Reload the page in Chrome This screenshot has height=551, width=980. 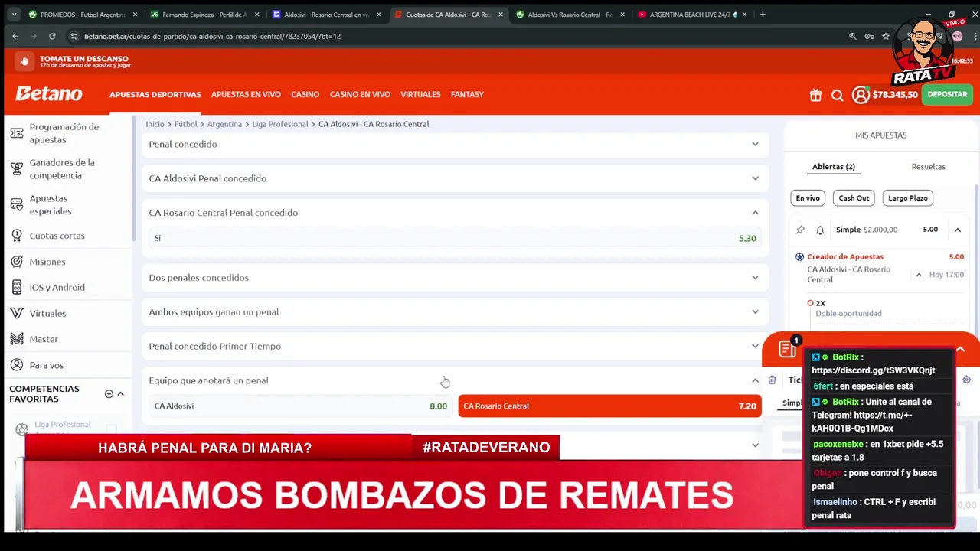click(52, 36)
